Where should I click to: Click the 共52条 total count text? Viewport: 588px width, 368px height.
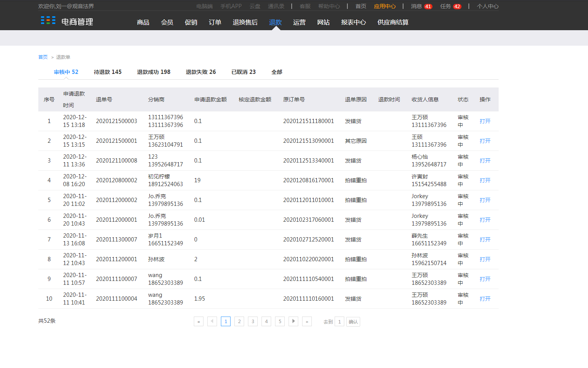pos(47,321)
